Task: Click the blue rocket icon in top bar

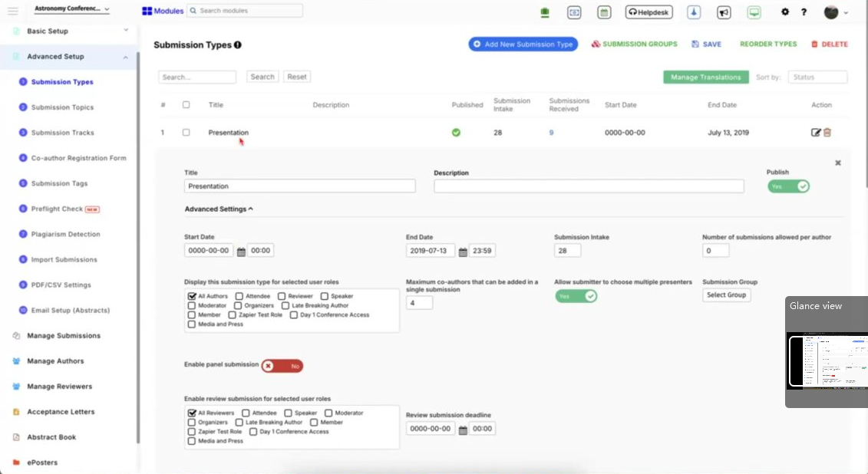Action: [694, 12]
